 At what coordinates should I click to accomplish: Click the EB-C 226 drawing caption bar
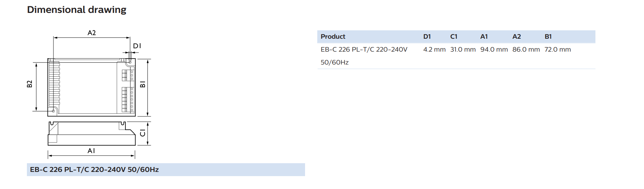166,169
